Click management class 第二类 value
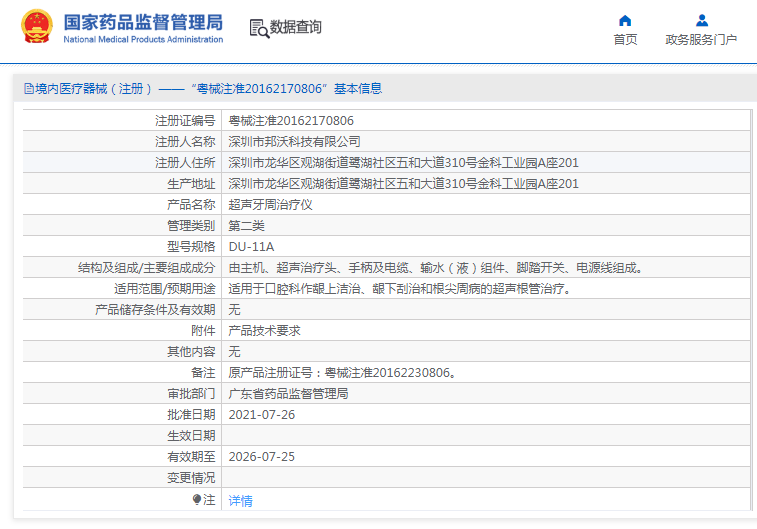 [246, 226]
